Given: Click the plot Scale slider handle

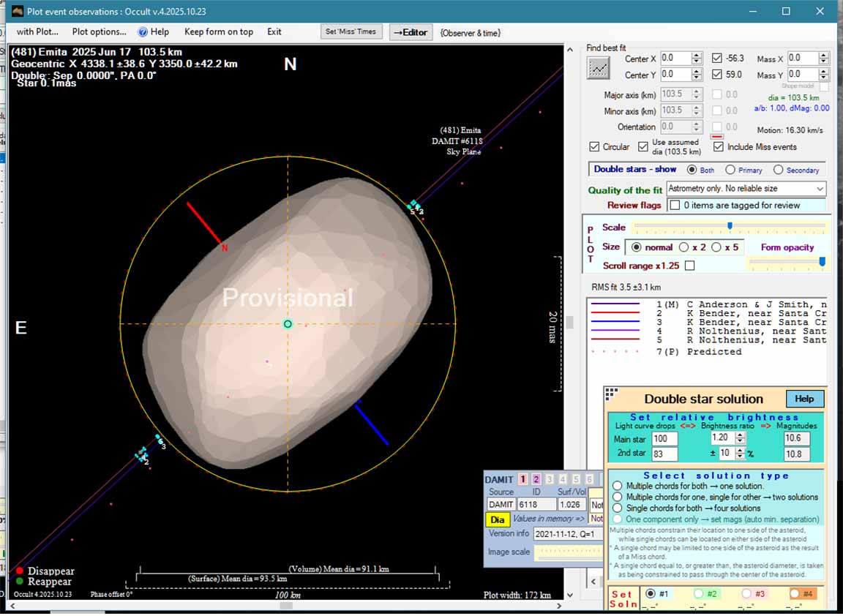Looking at the screenshot, I should click(730, 226).
